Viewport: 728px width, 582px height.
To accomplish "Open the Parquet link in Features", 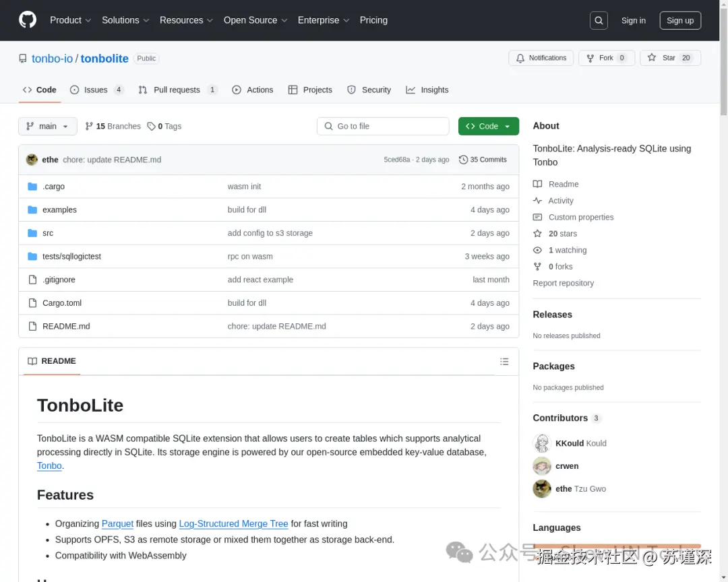I will pyautogui.click(x=117, y=523).
